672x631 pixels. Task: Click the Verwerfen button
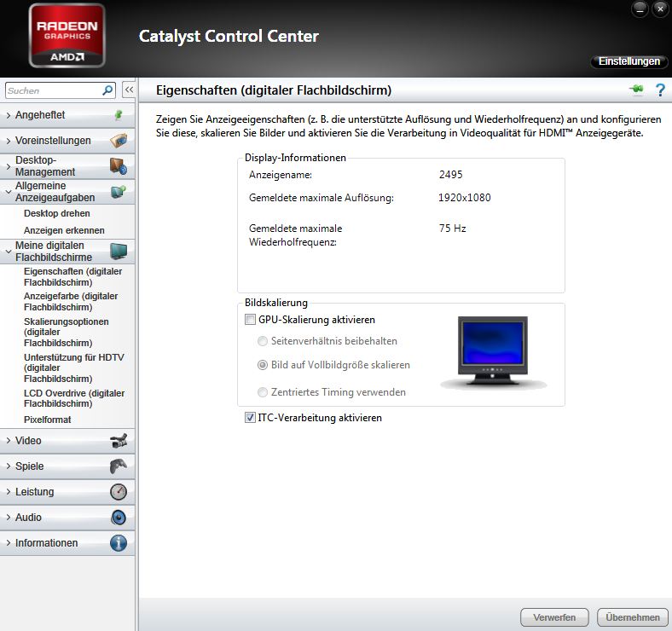(554, 617)
